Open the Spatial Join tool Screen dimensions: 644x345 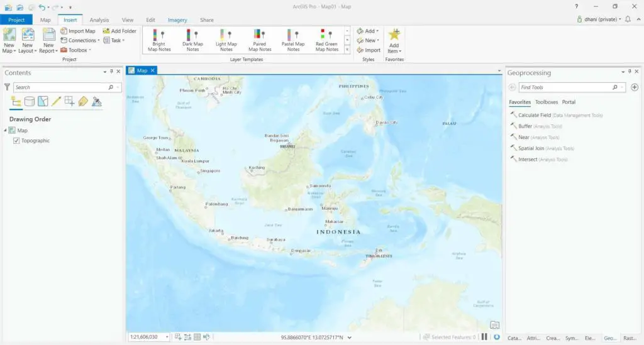[x=542, y=148]
